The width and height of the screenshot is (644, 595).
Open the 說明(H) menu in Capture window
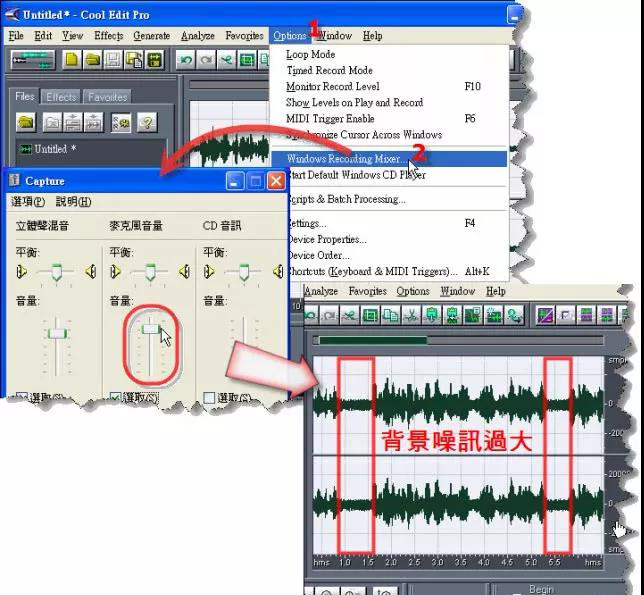(x=74, y=202)
